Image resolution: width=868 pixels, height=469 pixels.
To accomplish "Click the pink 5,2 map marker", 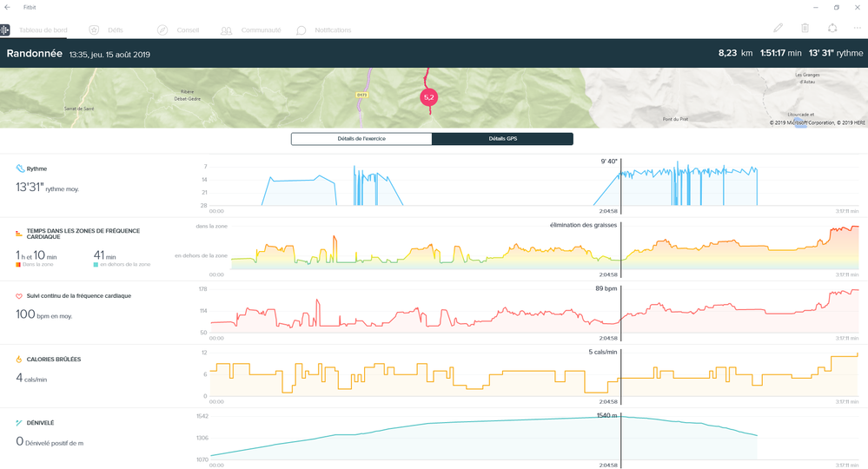I will pyautogui.click(x=428, y=97).
